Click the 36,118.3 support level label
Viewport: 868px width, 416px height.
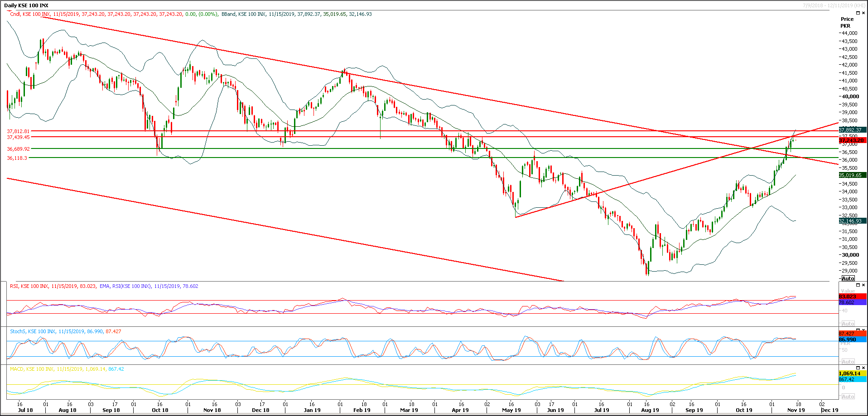point(17,158)
